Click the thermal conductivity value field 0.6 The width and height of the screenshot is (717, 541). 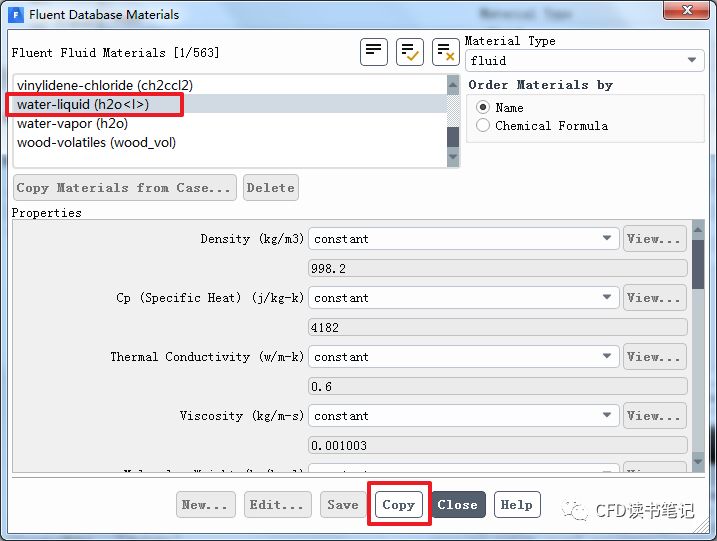pos(498,386)
